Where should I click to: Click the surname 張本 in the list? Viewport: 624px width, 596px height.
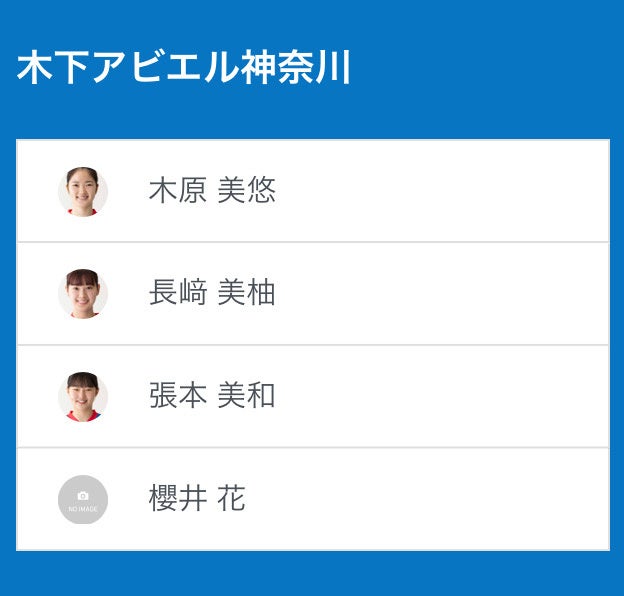click(x=178, y=396)
